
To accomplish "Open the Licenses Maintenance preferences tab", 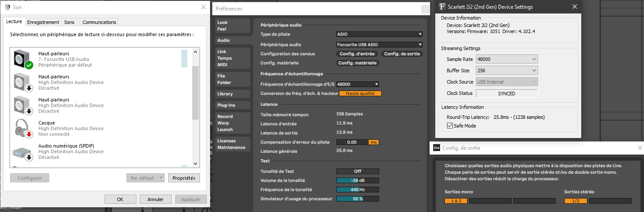I will tap(233, 144).
